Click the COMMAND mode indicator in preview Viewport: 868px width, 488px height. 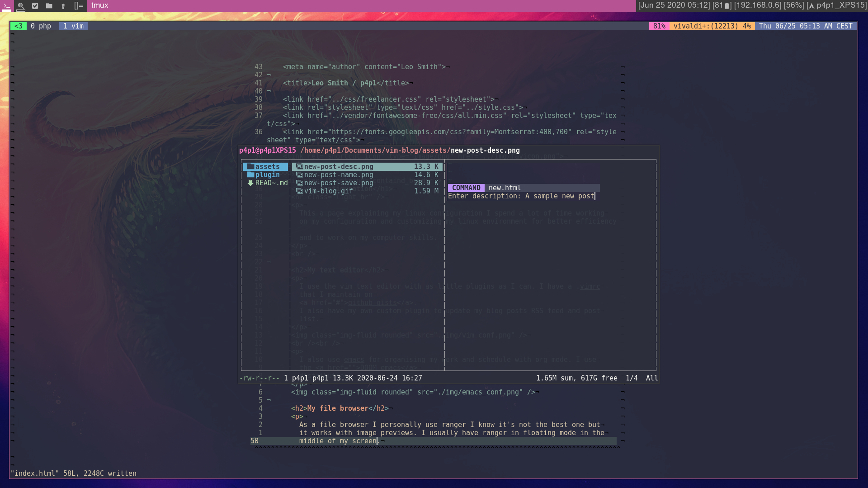[x=466, y=188]
